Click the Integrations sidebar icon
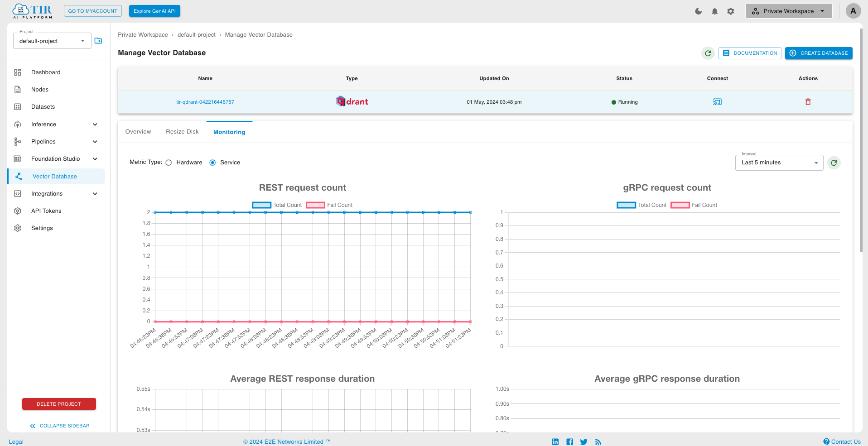This screenshot has width=868, height=446. pos(18,194)
